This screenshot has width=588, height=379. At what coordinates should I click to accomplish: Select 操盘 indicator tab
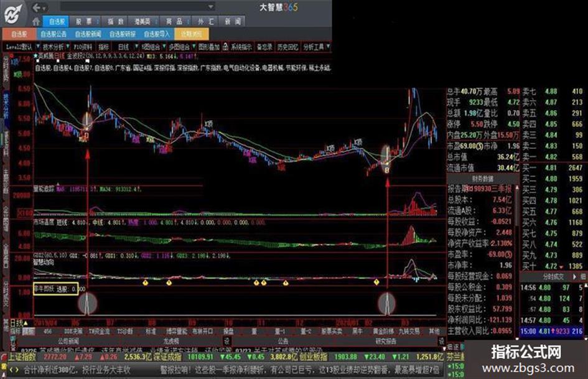point(228,331)
